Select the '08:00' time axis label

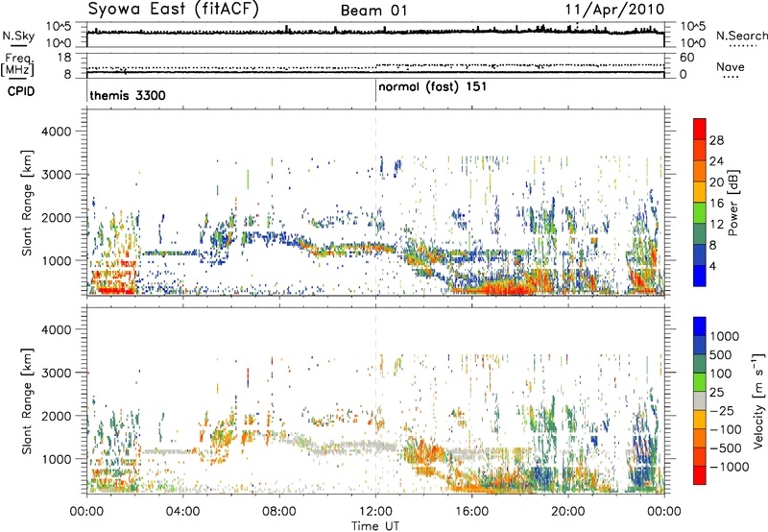278,512
